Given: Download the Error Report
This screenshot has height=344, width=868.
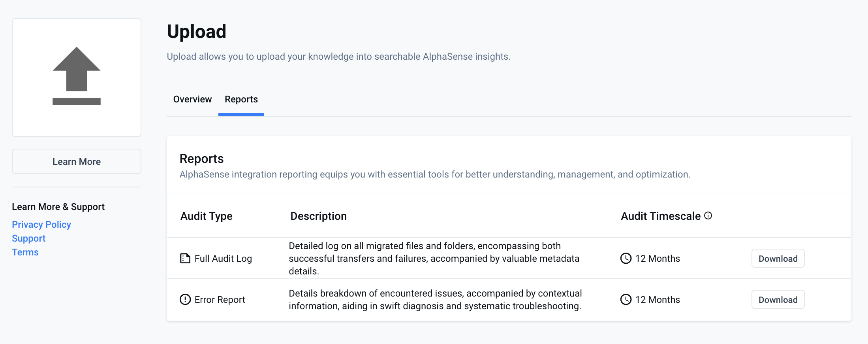Looking at the screenshot, I should click(x=778, y=299).
